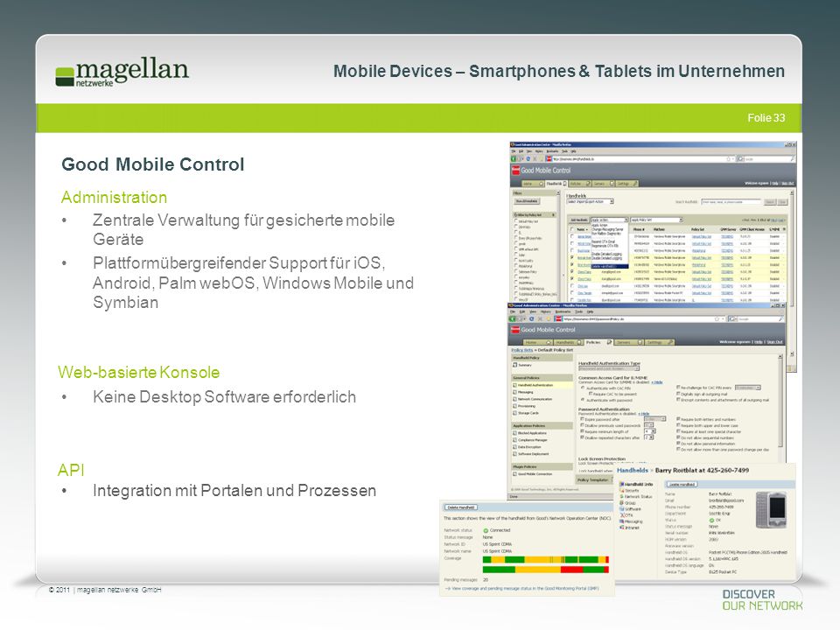This screenshot has width=840, height=630.
Task: Switch to the Policies tab in the Handhelds list window
Action: click(x=578, y=184)
